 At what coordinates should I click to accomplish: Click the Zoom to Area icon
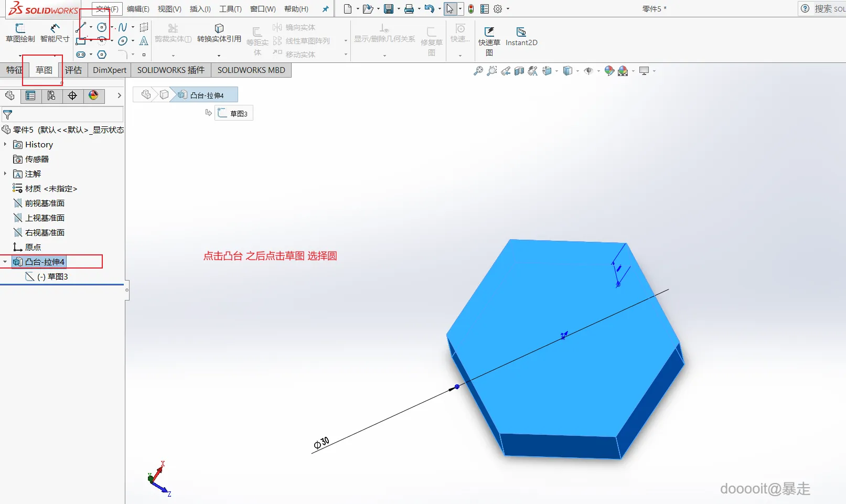pyautogui.click(x=492, y=71)
